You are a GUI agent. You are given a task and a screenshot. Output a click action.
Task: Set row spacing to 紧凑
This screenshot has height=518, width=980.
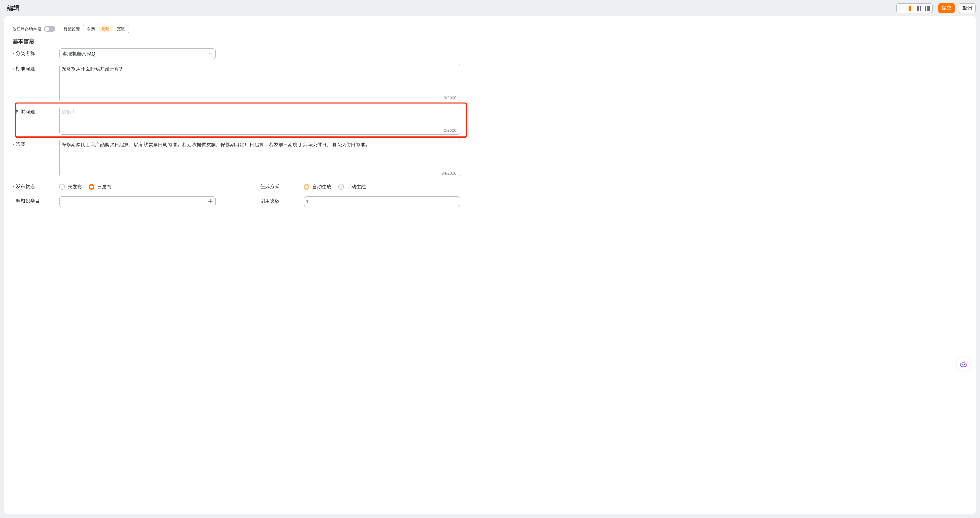[x=91, y=29]
